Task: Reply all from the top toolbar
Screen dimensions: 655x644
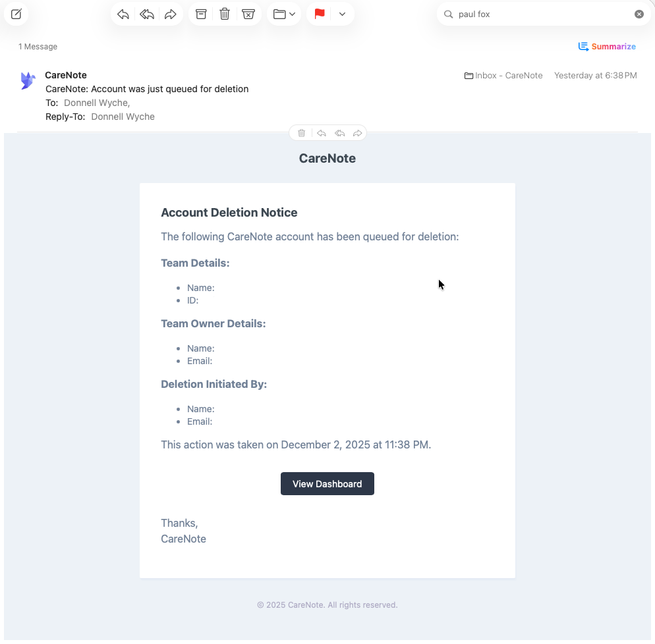Action: pos(147,13)
